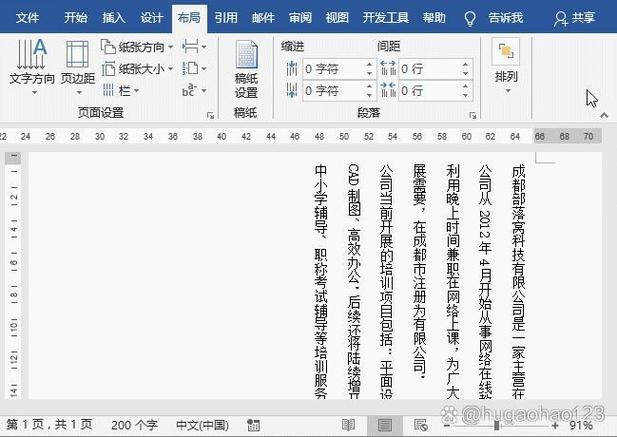
Task: Click the left indent icon
Action: click(292, 69)
